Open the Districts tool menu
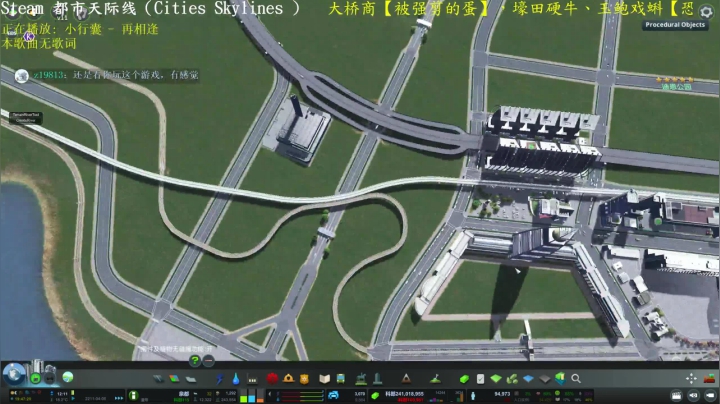Screen dimensions: 720x404 191,379
